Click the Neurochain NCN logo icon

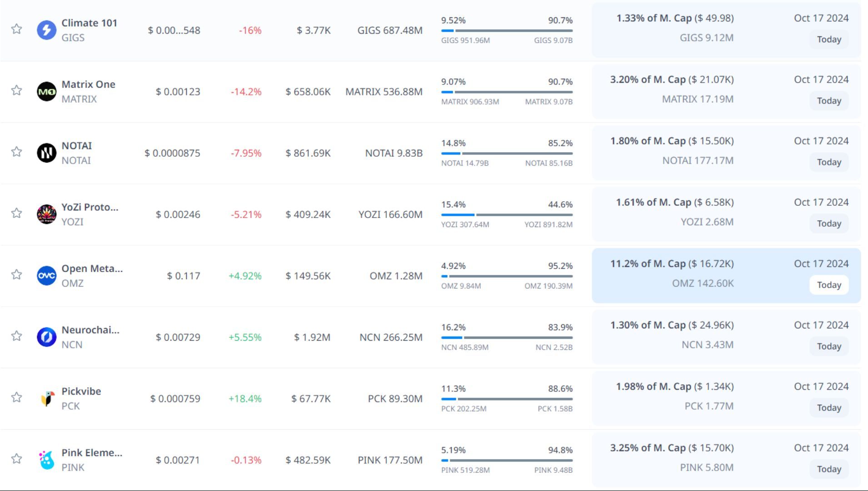[46, 337]
